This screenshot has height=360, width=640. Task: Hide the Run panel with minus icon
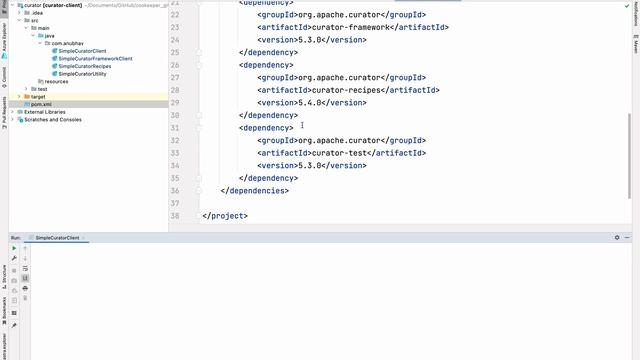tap(627, 238)
